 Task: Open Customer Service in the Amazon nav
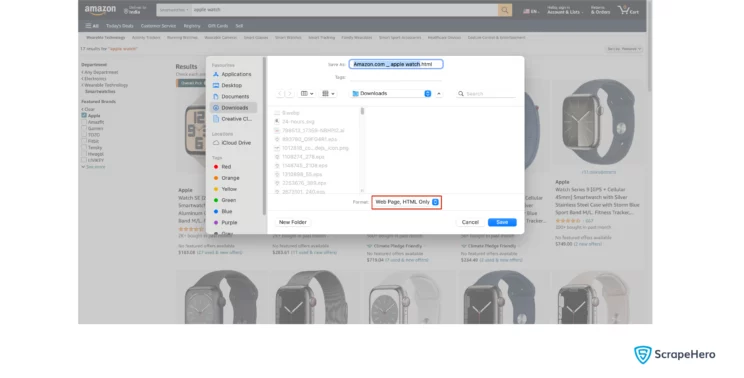(x=158, y=26)
